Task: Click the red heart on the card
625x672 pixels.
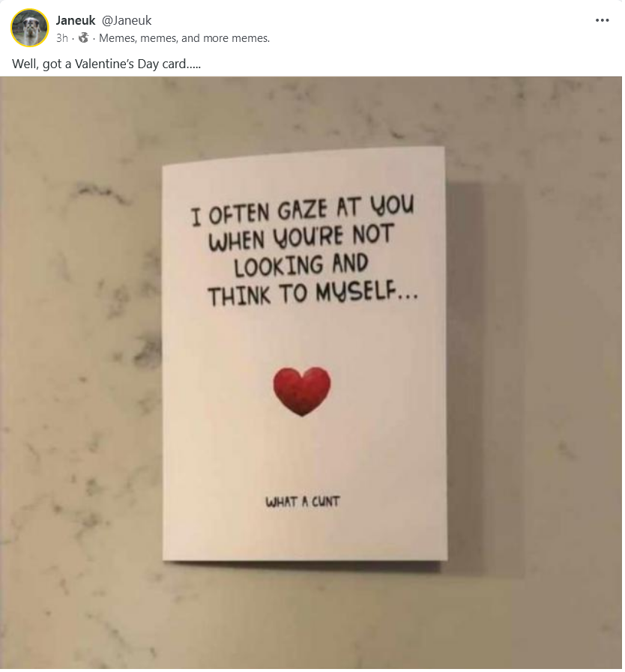Action: 302,391
